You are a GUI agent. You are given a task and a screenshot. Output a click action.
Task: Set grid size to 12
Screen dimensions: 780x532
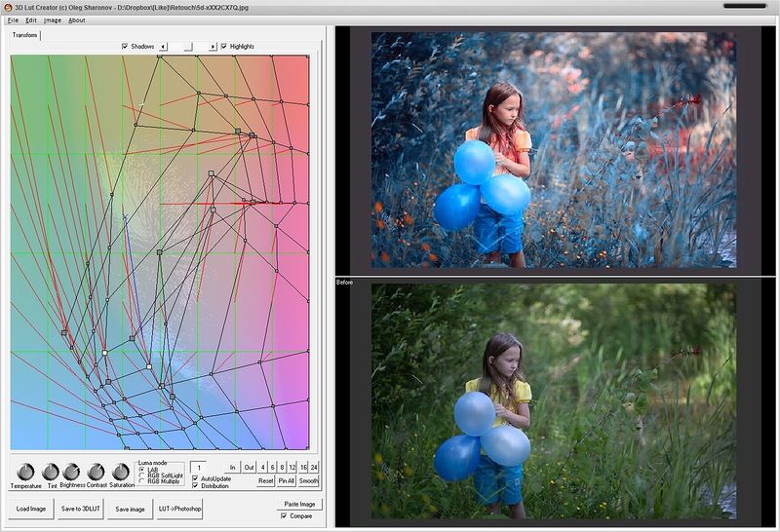pyautogui.click(x=292, y=468)
